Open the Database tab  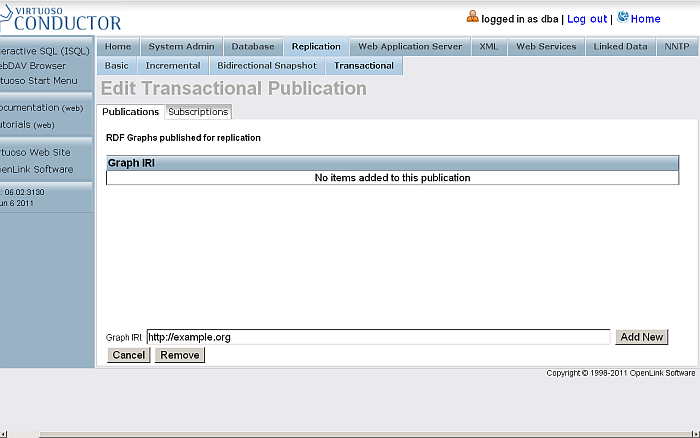click(x=253, y=47)
